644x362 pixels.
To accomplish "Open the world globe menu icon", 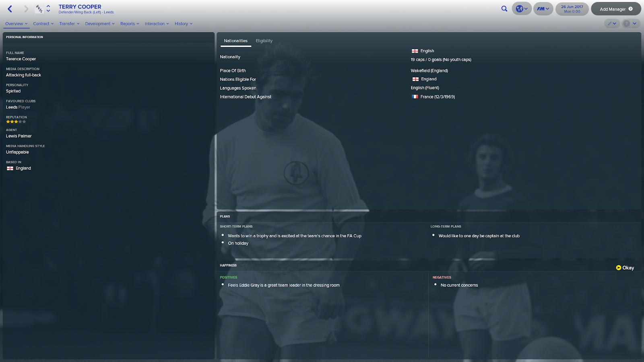I will [522, 9].
